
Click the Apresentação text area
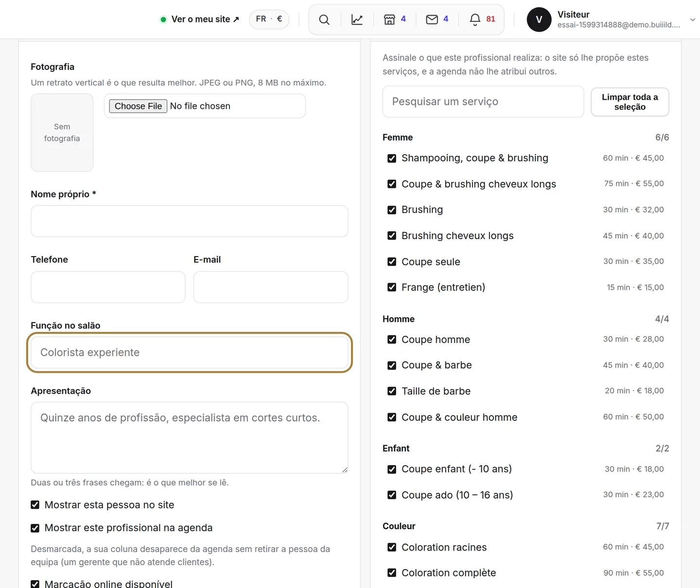pyautogui.click(x=190, y=438)
